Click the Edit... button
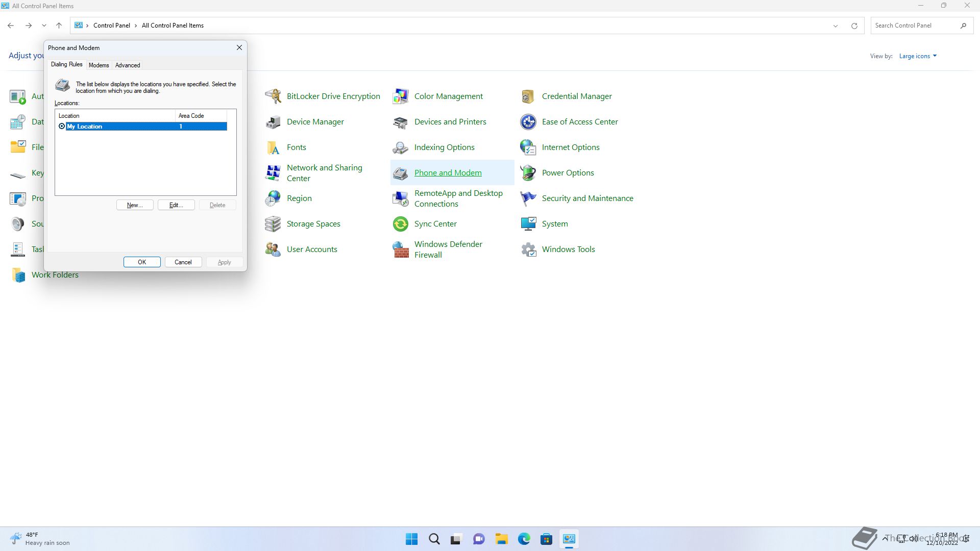The height and width of the screenshot is (551, 980). (x=176, y=205)
